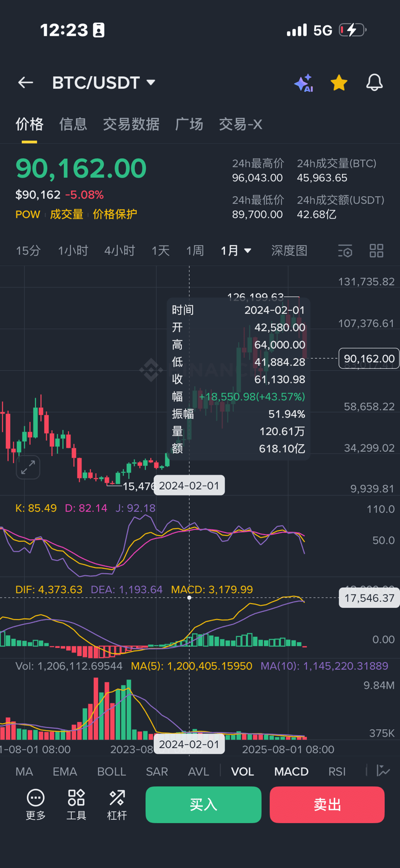Click the K: 85.49 KDJ reading
This screenshot has height=868, width=400.
click(36, 508)
